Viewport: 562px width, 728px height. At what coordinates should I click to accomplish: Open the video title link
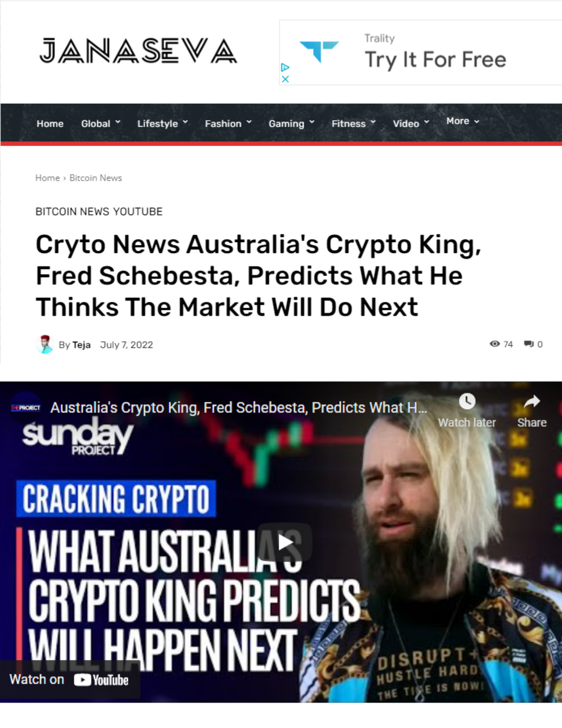[x=239, y=407]
